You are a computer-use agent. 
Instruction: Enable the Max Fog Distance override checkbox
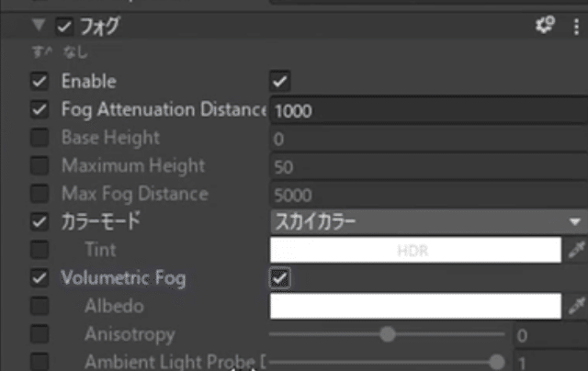40,194
